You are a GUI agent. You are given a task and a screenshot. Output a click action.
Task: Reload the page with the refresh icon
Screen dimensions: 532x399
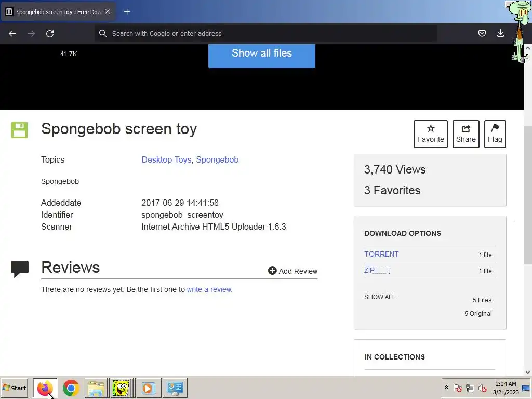pos(50,33)
